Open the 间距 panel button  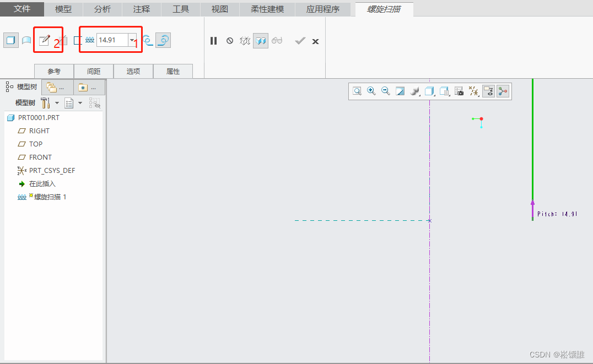click(94, 72)
